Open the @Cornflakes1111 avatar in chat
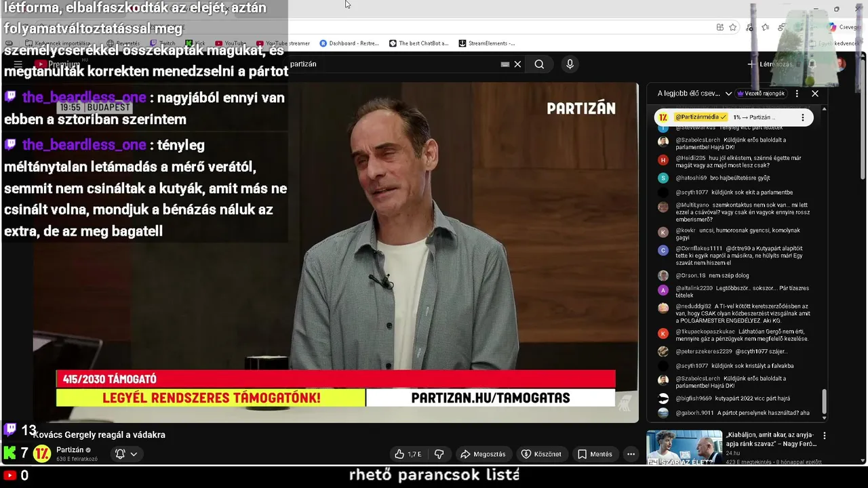This screenshot has width=868, height=488. click(x=663, y=250)
